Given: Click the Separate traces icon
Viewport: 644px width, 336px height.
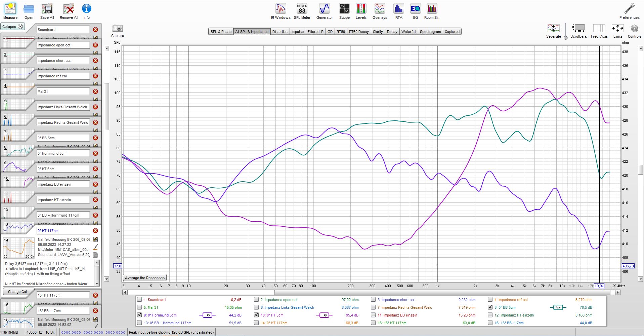Looking at the screenshot, I should (x=554, y=31).
